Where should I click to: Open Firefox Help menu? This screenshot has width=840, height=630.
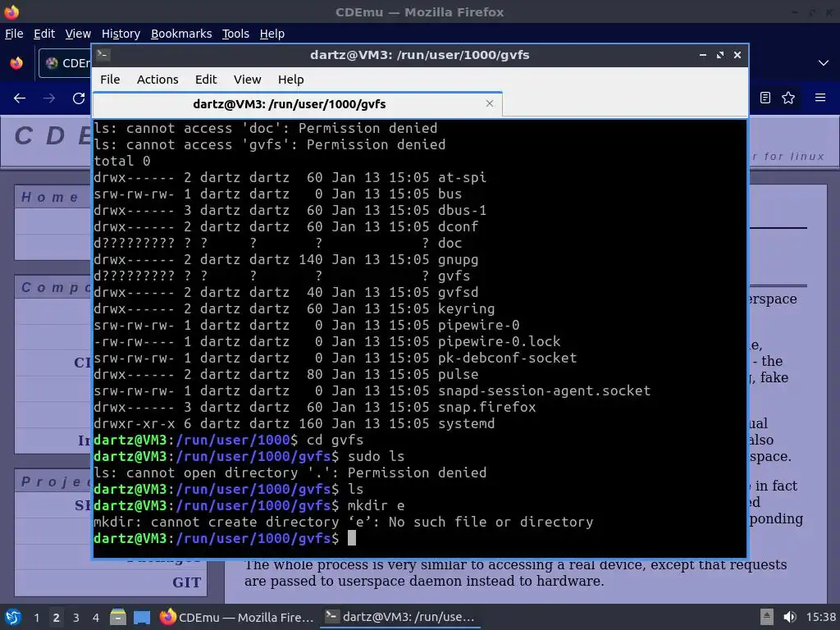click(x=272, y=34)
